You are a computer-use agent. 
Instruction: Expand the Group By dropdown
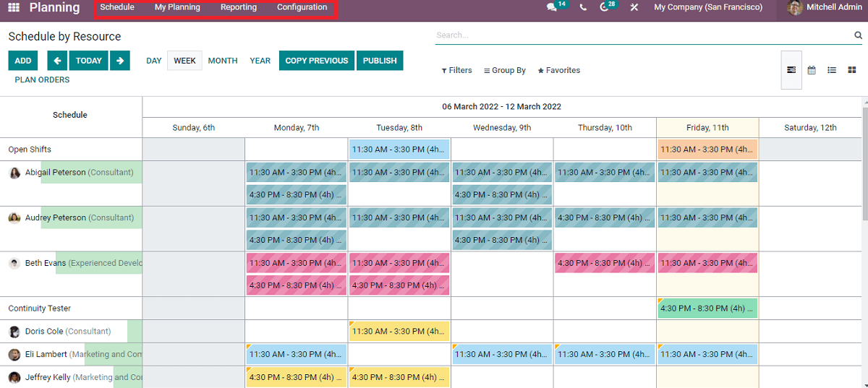(x=505, y=70)
